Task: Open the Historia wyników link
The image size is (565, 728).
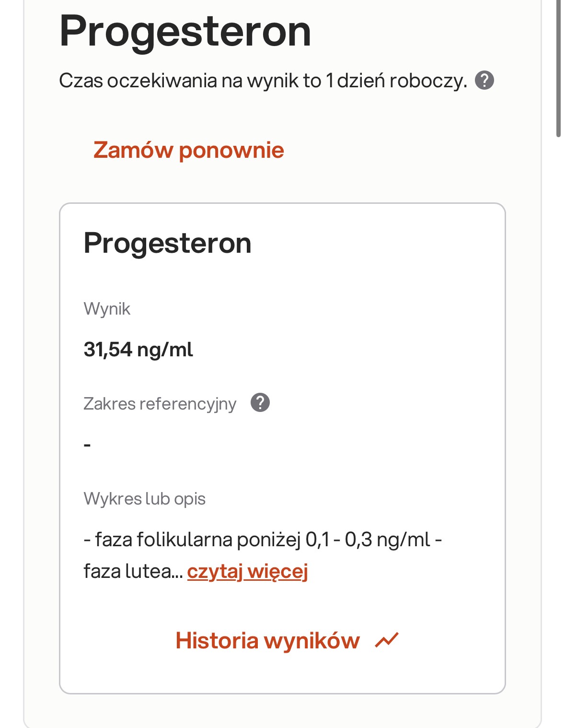Action: tap(267, 641)
